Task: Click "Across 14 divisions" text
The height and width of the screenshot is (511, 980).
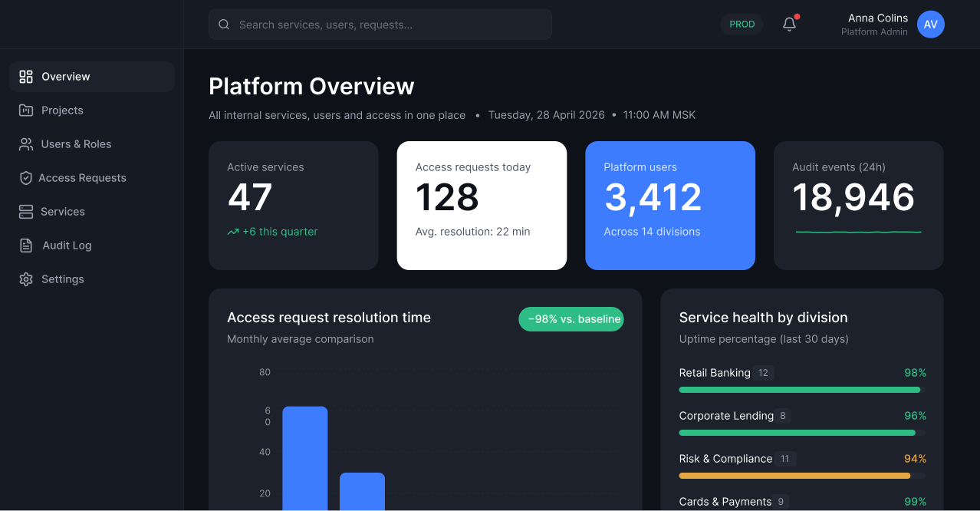Action: coord(652,232)
